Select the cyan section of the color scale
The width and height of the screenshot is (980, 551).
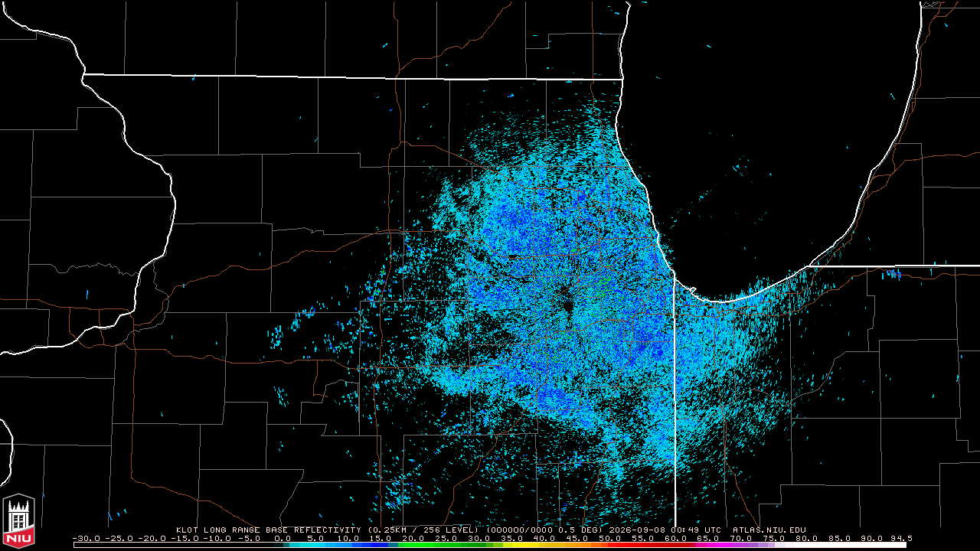click(x=322, y=545)
